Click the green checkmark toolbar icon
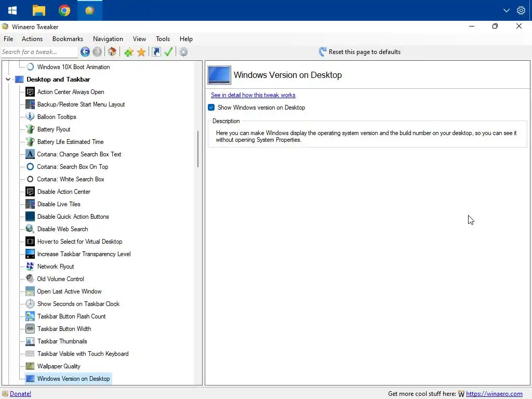532x399 pixels. pos(168,52)
